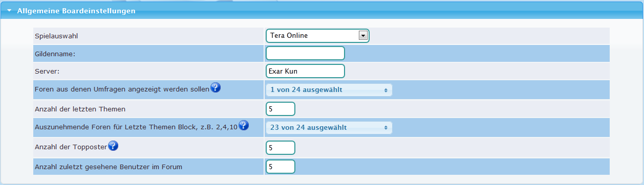The width and height of the screenshot is (644, 185).
Task: Click help icon next to Anzahl der Topposter
Action: click(113, 146)
